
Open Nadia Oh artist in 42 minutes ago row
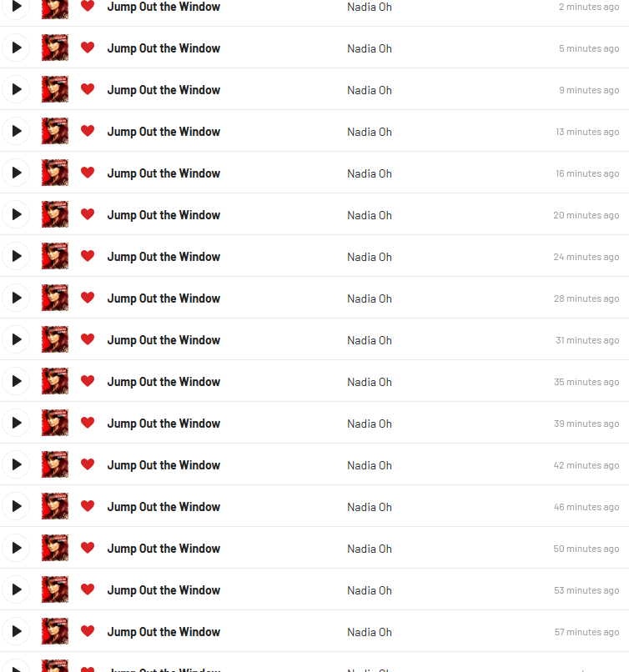[370, 465]
